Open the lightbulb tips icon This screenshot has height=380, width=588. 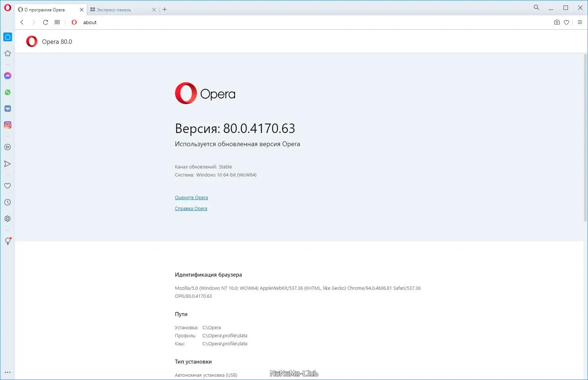click(x=8, y=241)
